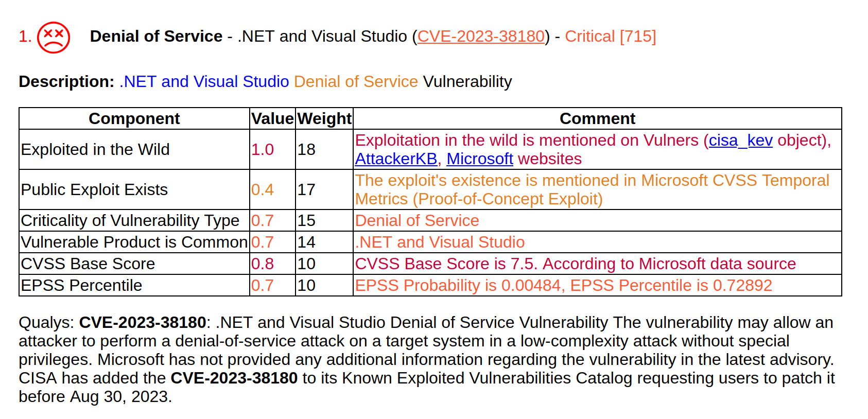Click the Comment column header
Image resolution: width=868 pixels, height=419 pixels.
tap(597, 119)
